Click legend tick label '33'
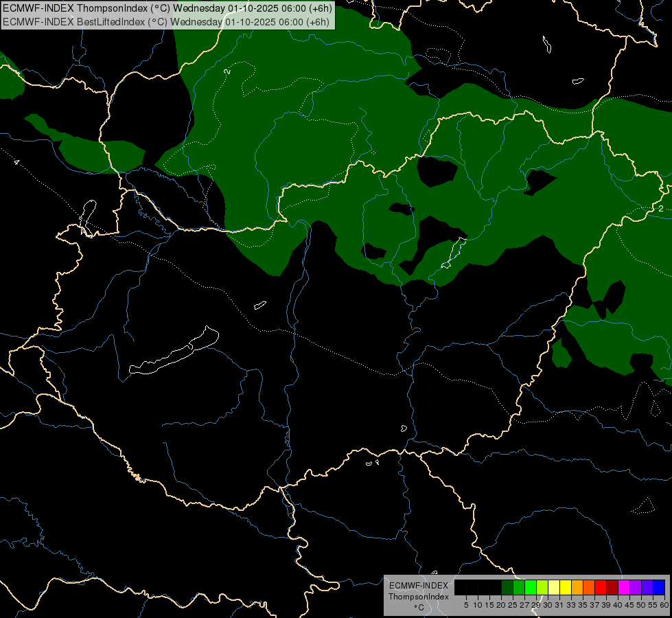Image resolution: width=672 pixels, height=618 pixels. tap(571, 605)
